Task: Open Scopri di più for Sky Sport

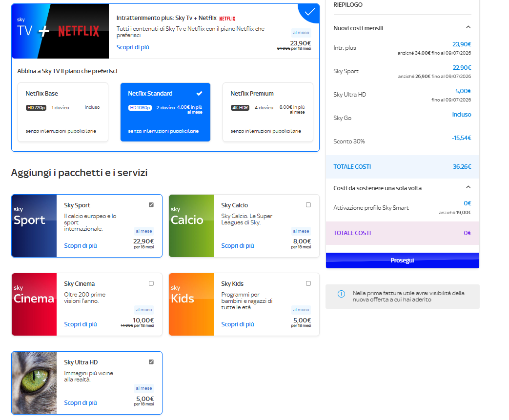Action: [81, 246]
